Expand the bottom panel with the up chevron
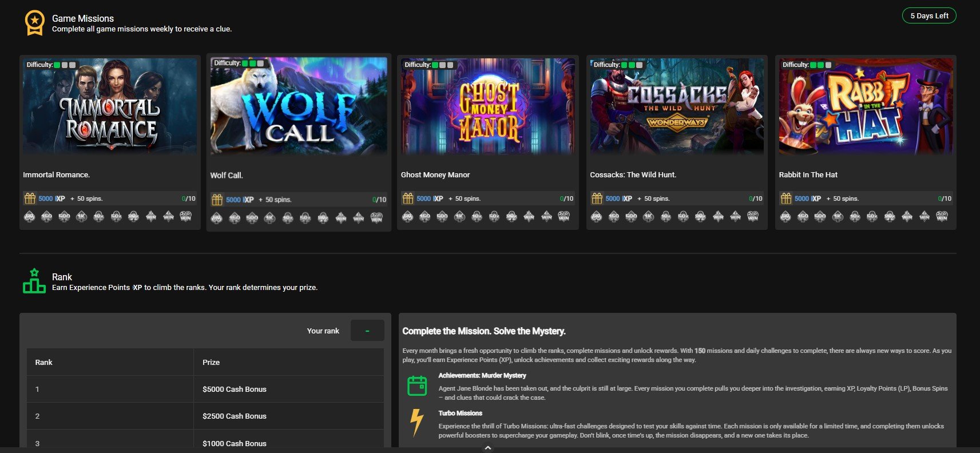The image size is (980, 453). point(488,448)
